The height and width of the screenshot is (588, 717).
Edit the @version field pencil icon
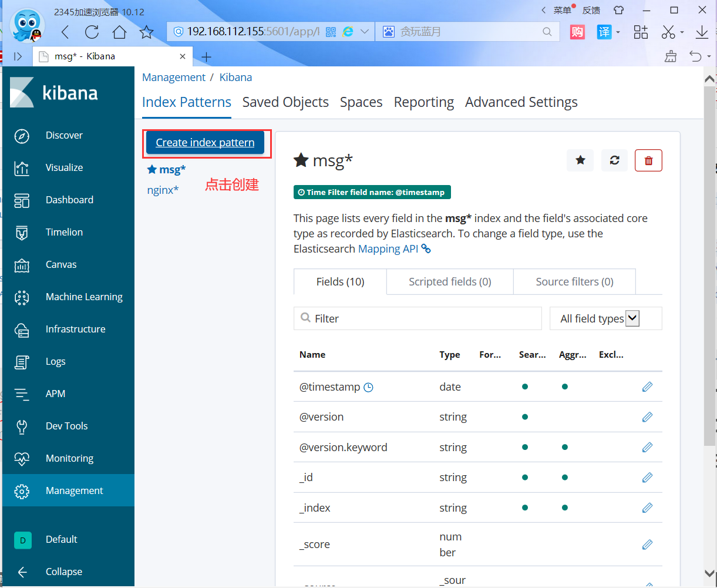coord(647,416)
